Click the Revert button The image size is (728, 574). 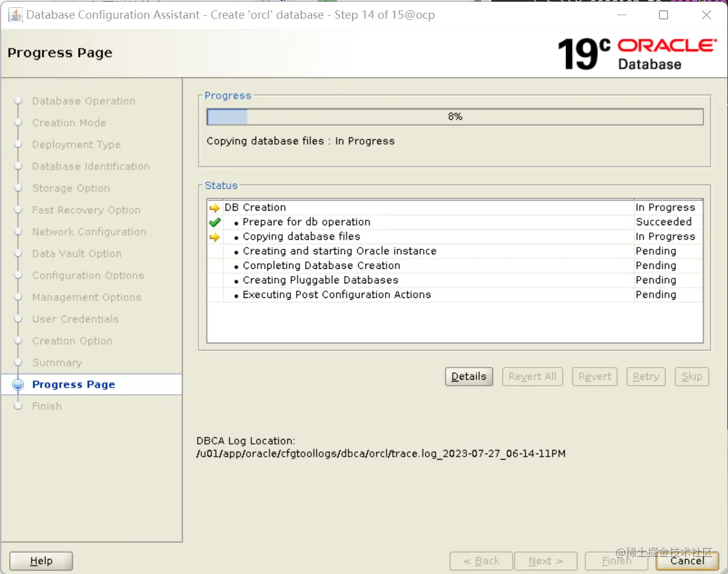click(595, 377)
